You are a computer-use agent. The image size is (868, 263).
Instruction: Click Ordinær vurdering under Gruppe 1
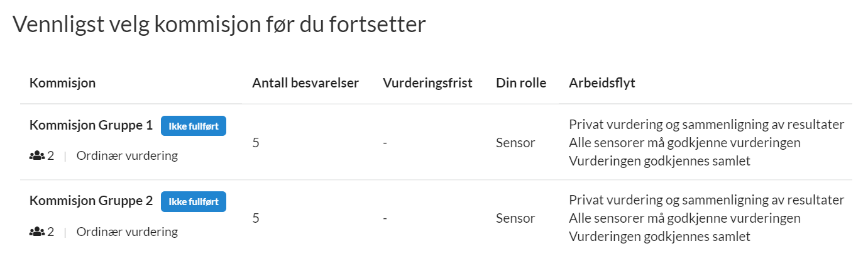[127, 156]
